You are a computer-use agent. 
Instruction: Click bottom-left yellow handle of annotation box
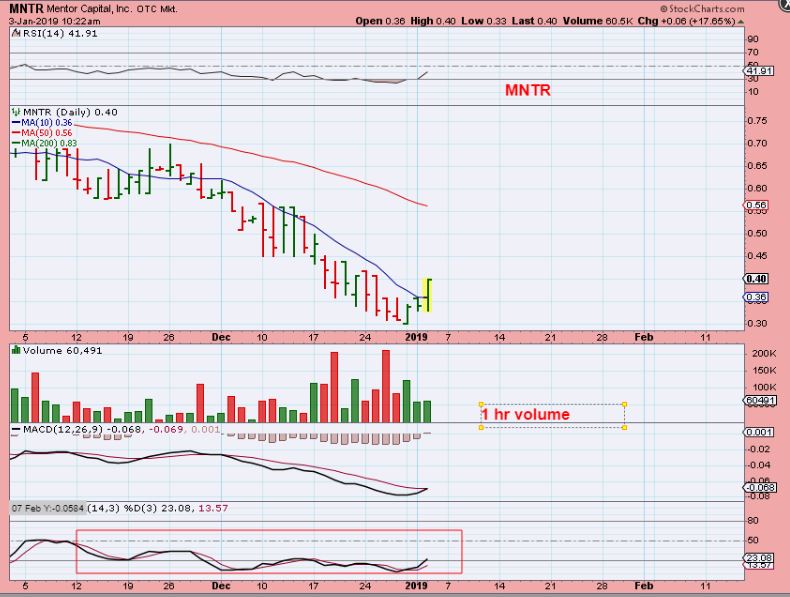[x=481, y=427]
